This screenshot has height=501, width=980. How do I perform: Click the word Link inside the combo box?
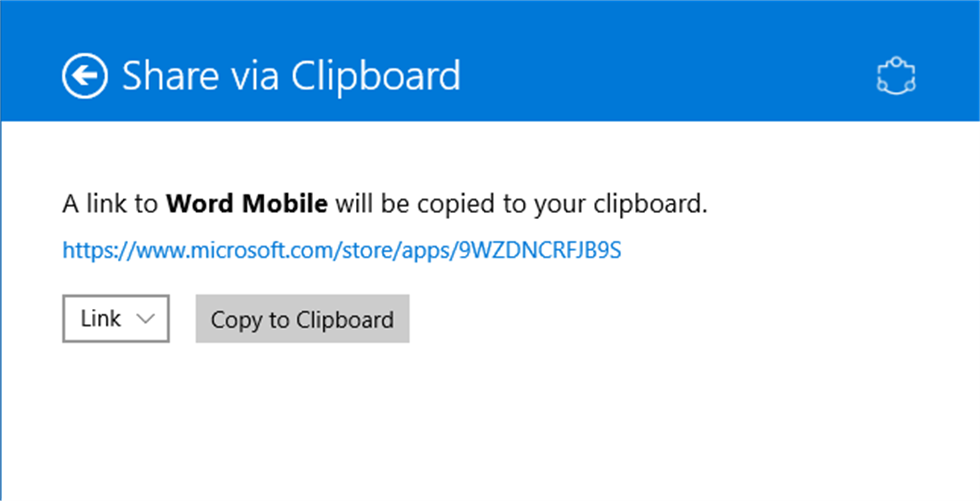[x=100, y=319]
